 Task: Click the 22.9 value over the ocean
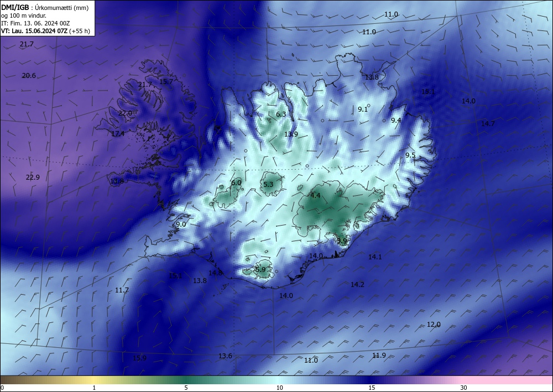coord(33,177)
